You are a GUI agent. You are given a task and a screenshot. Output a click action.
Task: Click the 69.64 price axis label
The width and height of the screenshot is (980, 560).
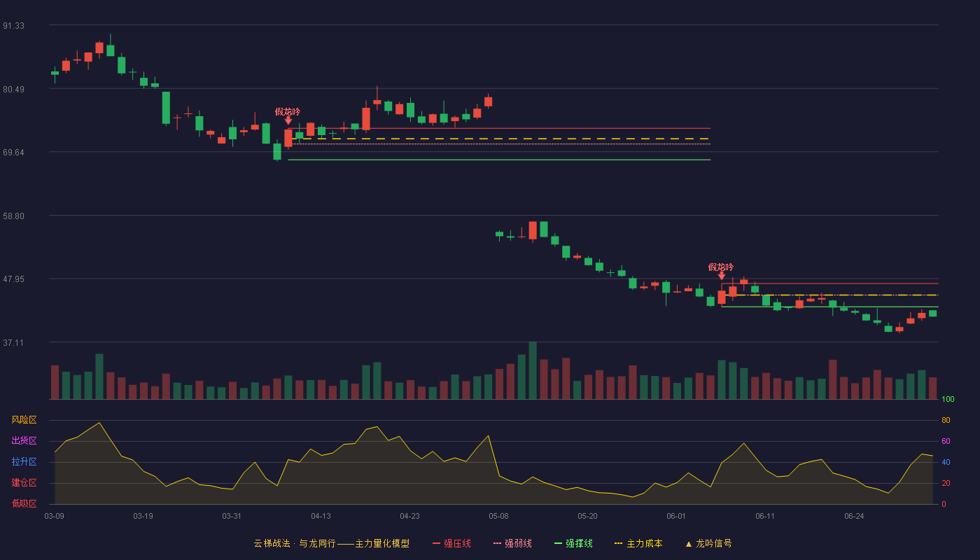pos(13,153)
